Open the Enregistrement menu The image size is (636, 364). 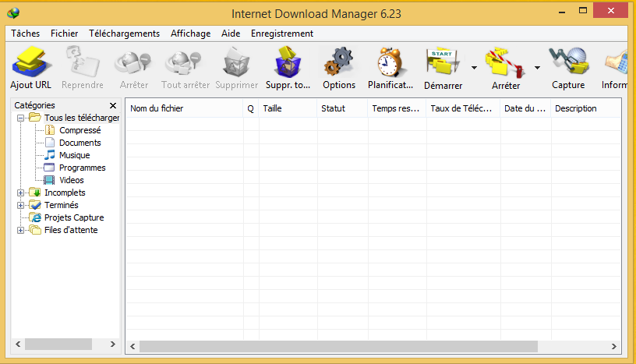click(x=282, y=34)
